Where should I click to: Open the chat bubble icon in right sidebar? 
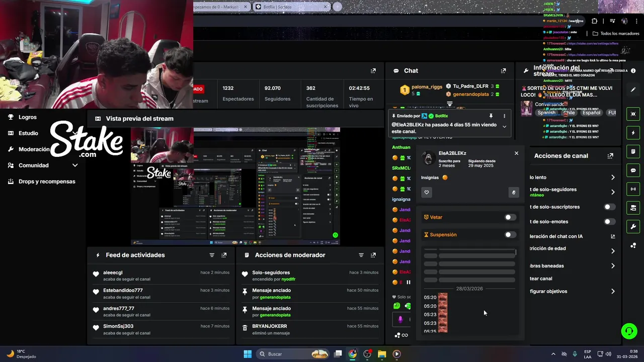click(633, 170)
